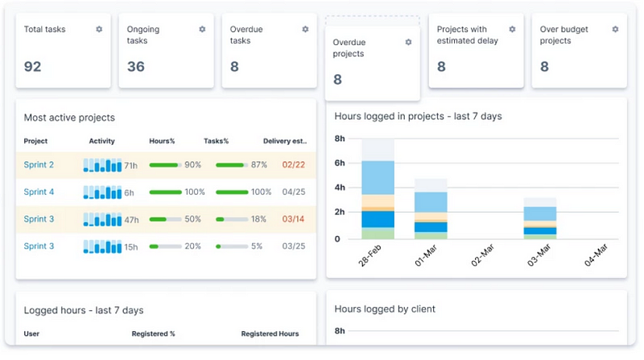Click the Most active projects title
Image resolution: width=644 pixels, height=360 pixels.
click(x=69, y=118)
